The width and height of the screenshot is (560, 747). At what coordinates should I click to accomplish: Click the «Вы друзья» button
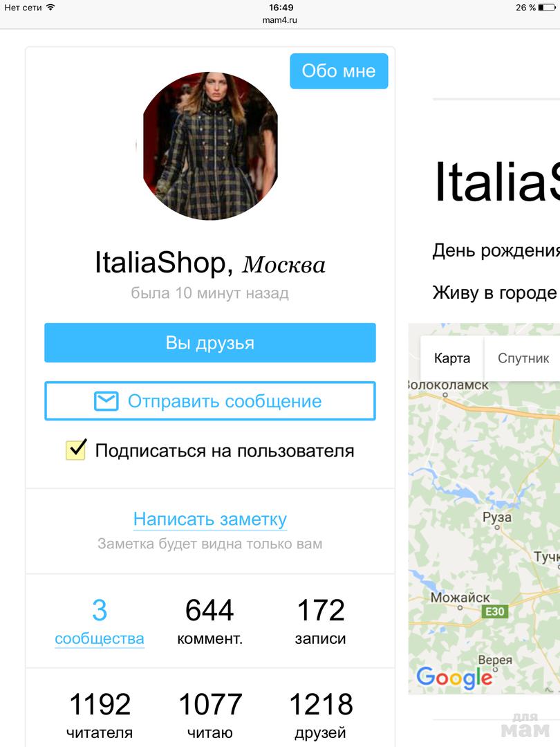coord(210,342)
